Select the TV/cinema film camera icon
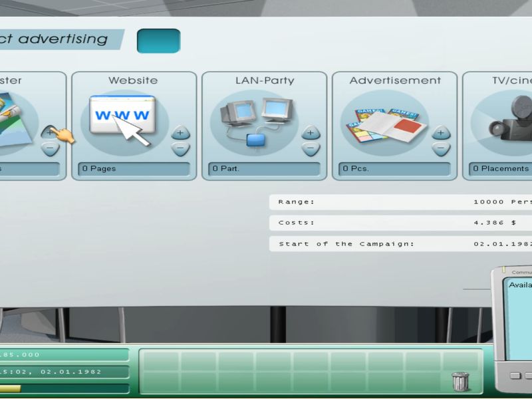Image resolution: width=532 pixels, height=399 pixels. (511, 119)
